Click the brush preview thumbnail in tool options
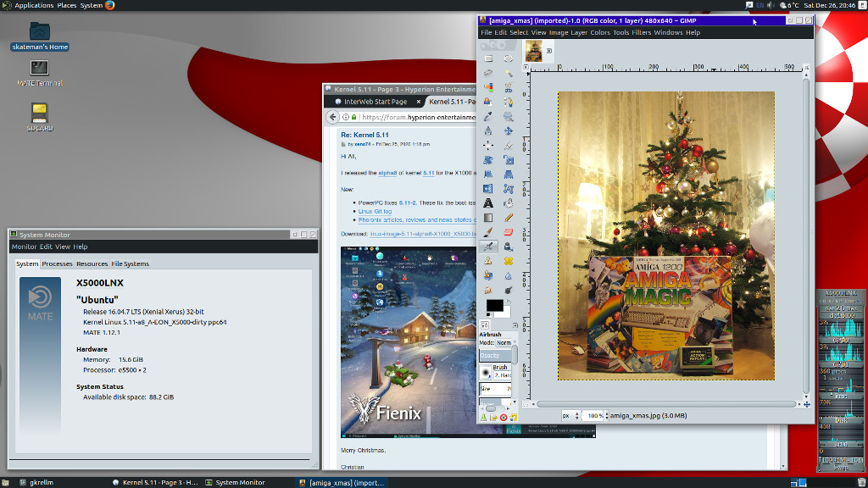The height and width of the screenshot is (488, 868). (x=486, y=373)
